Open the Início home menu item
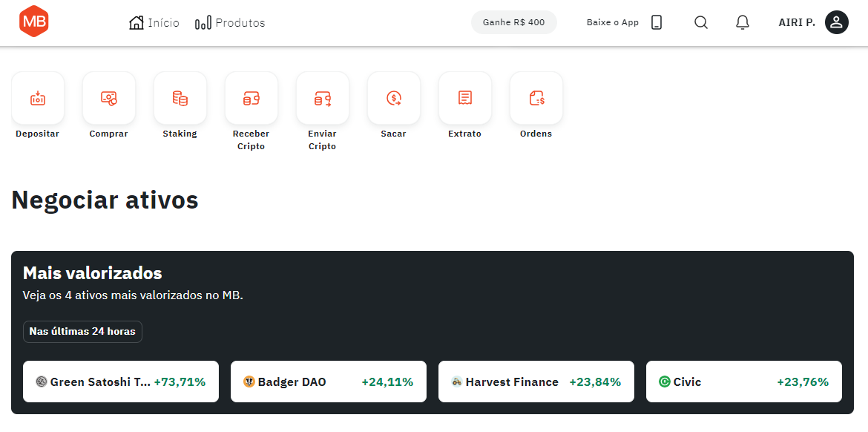Screen dimensions: 868x432 point(154,23)
